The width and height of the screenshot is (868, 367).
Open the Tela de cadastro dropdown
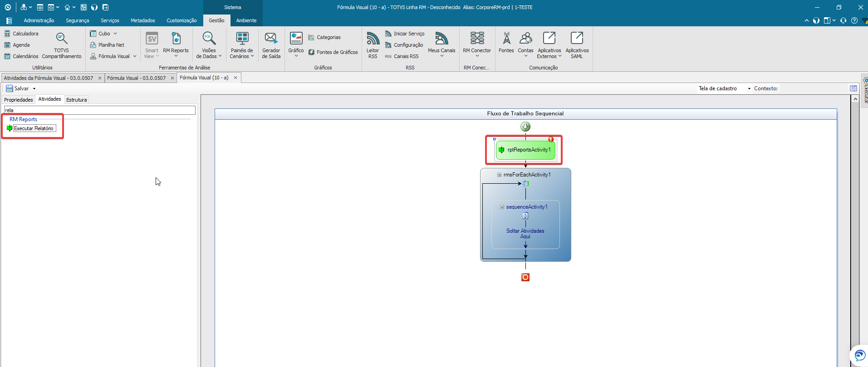coord(749,88)
